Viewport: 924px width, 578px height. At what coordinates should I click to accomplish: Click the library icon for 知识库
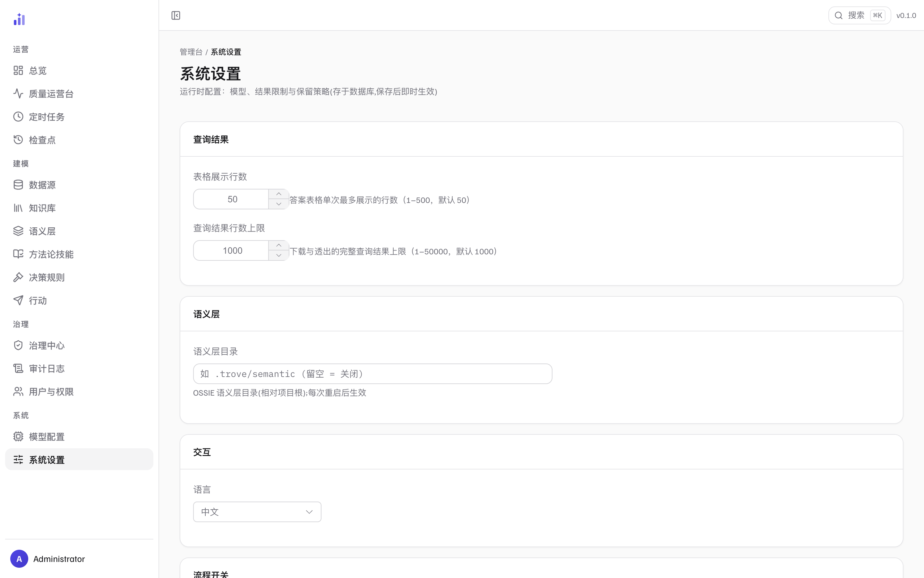18,208
